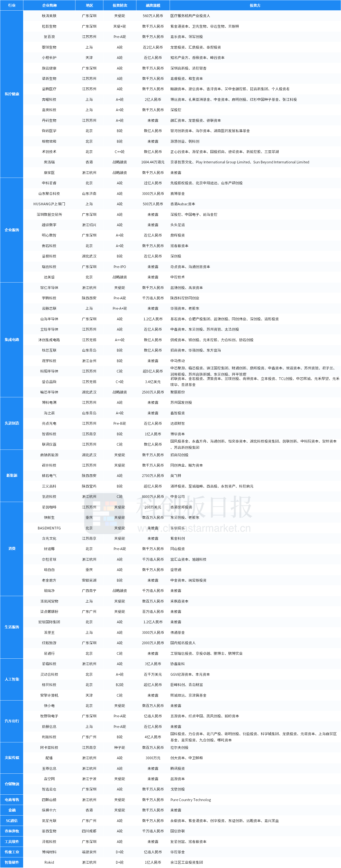Image resolution: width=341 pixels, height=868 pixels.
Task: Click the 企业简称 column header
Action: (49, 5)
